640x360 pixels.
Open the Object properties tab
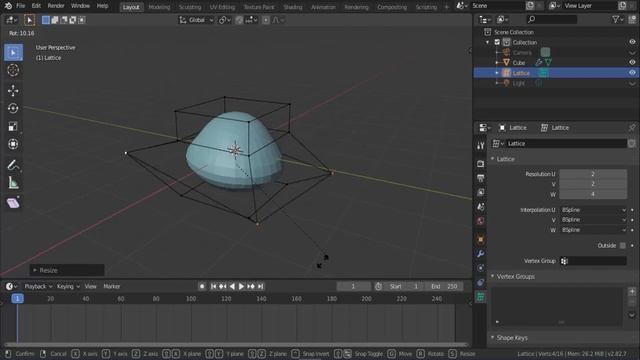pyautogui.click(x=480, y=239)
